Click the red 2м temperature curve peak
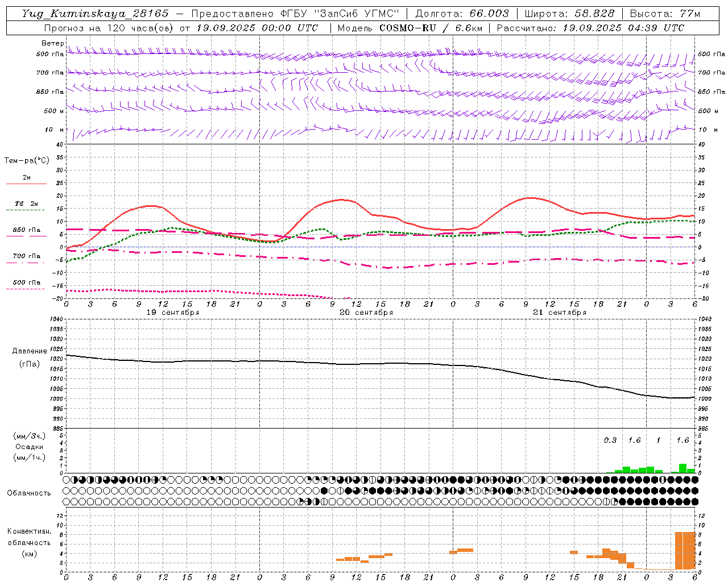This screenshot has height=582, width=728. coord(530,198)
